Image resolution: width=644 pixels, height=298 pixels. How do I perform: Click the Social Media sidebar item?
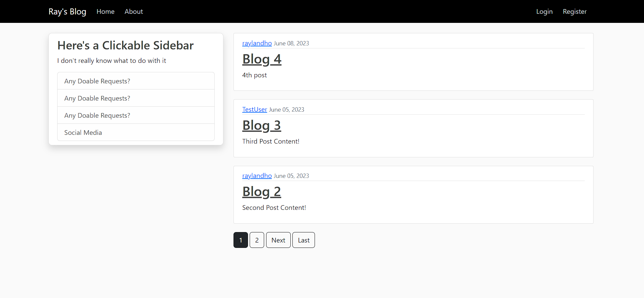coord(136,133)
